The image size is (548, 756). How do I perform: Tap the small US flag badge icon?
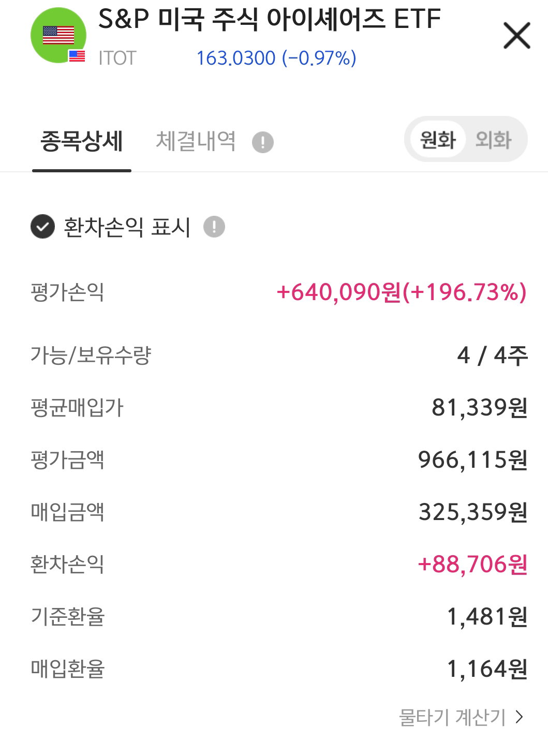tap(77, 56)
